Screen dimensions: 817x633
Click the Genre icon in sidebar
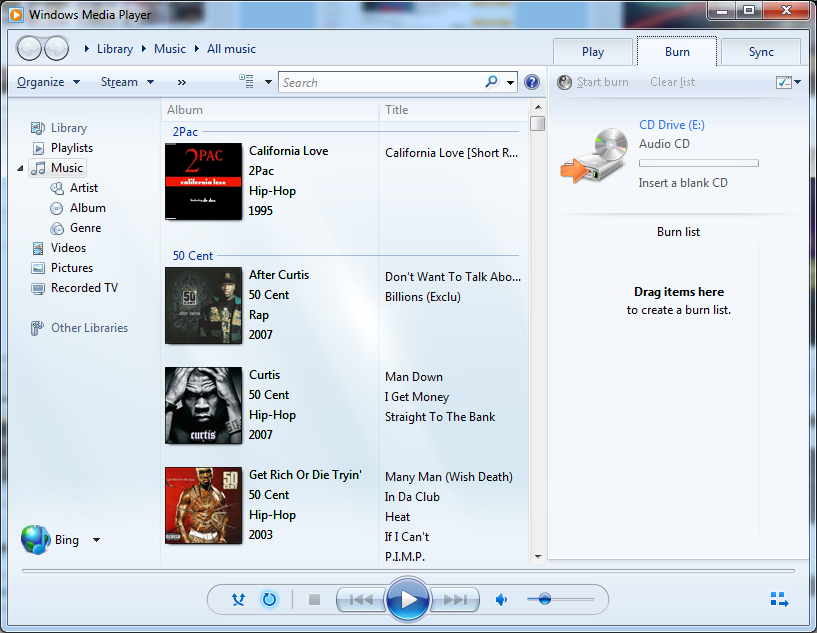57,228
